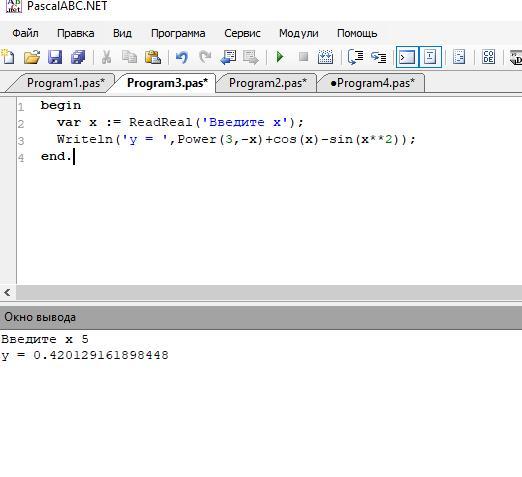This screenshot has width=522, height=477.
Task: Undo the last edit
Action: tap(182, 57)
